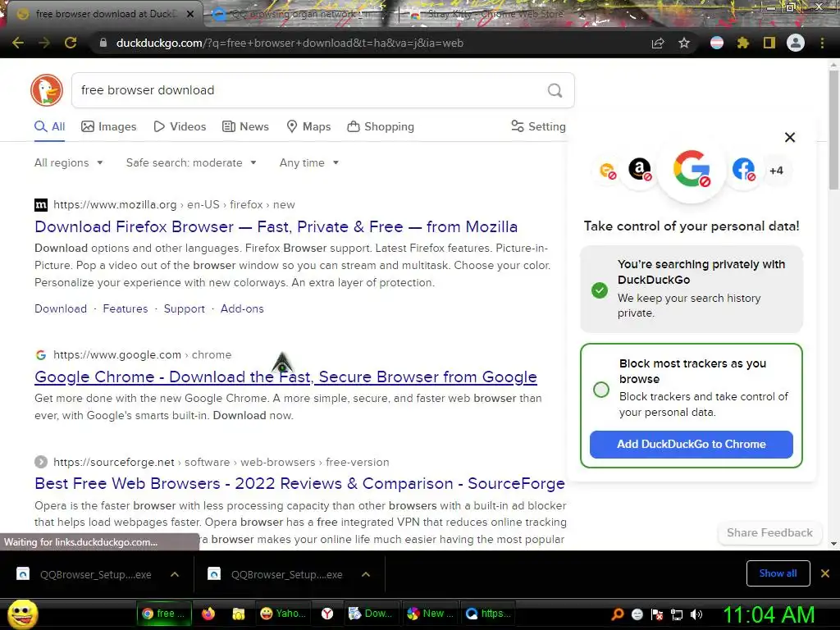This screenshot has height=630, width=840.
Task: Switch to the Maps tab
Action: click(x=308, y=126)
